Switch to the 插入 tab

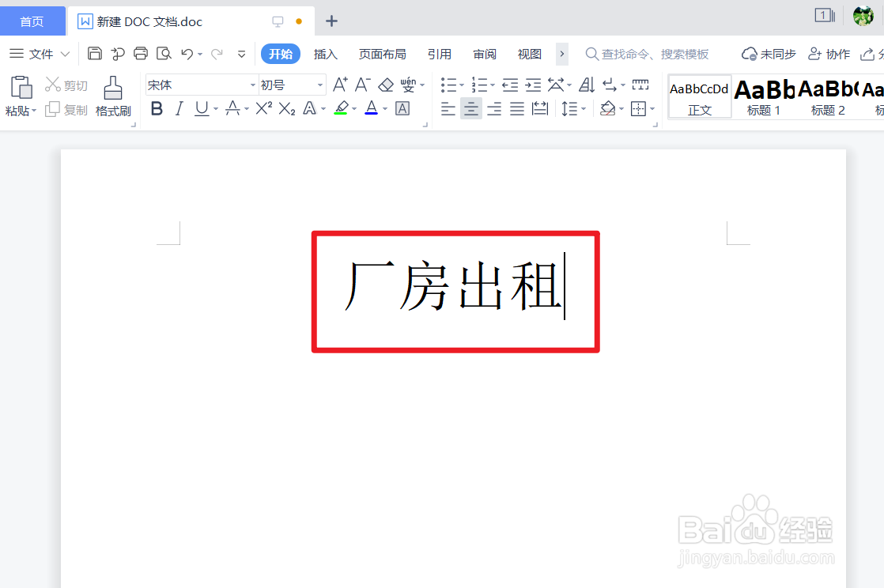coord(325,54)
